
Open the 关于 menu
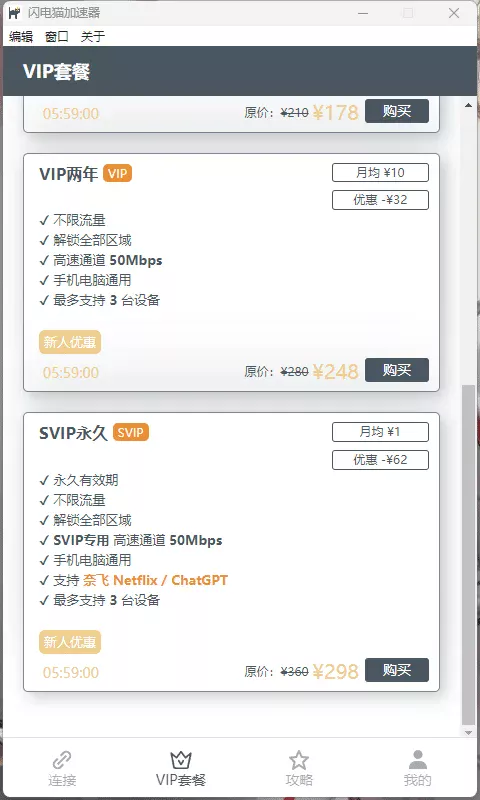pos(92,36)
